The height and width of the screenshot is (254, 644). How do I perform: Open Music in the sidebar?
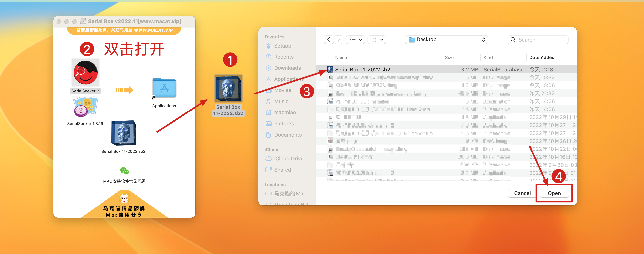coord(281,101)
